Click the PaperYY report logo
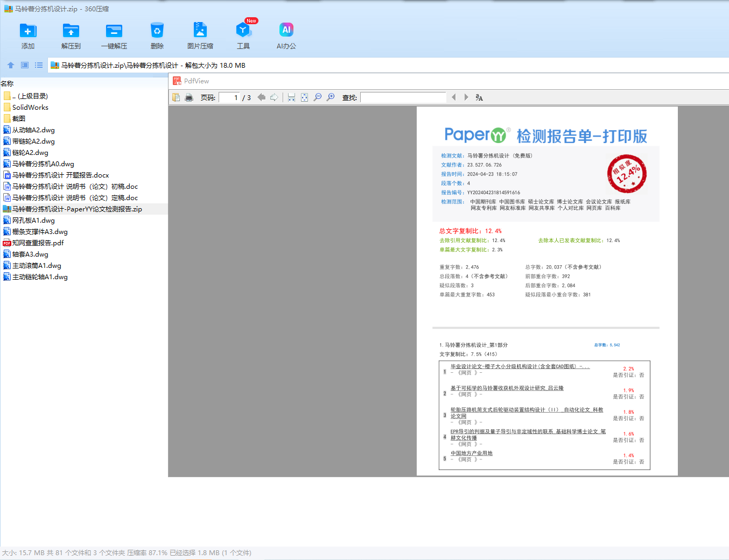The width and height of the screenshot is (729, 560). 476,135
